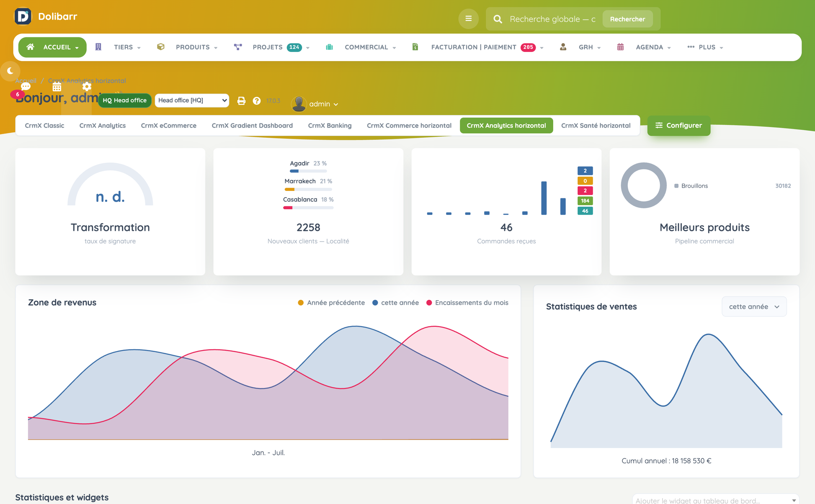Click the Projets network icon
815x504 pixels.
tap(238, 47)
